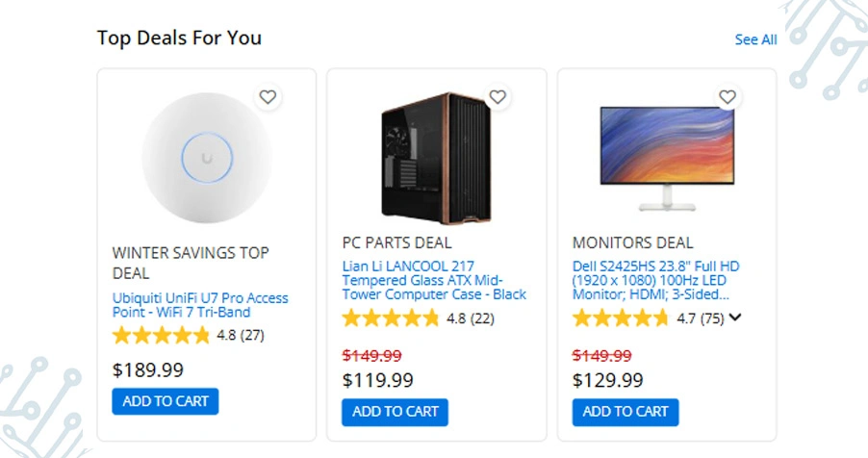Screen dimensions: 868x458
Task: Open the 22 reviews count for Lian Li
Action: tap(482, 318)
